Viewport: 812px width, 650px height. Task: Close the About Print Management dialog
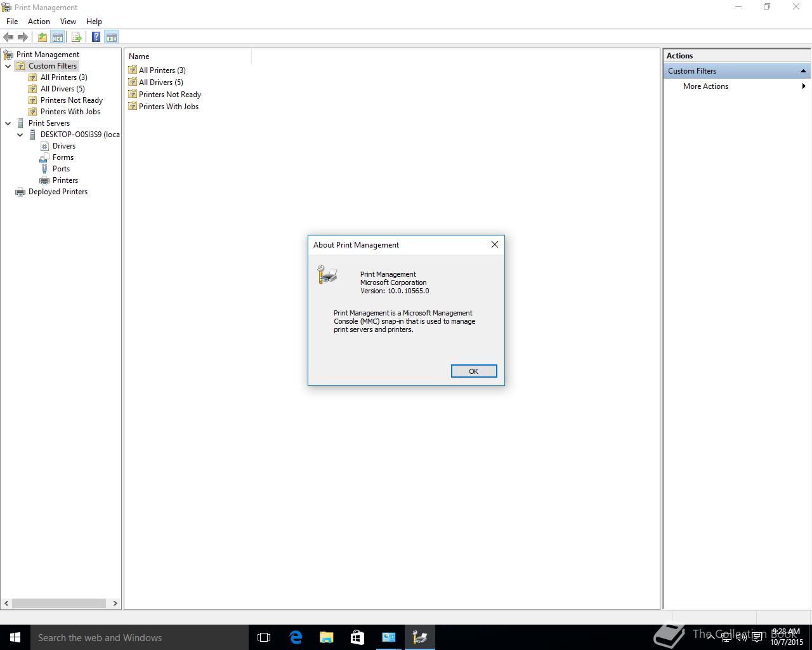coord(495,244)
